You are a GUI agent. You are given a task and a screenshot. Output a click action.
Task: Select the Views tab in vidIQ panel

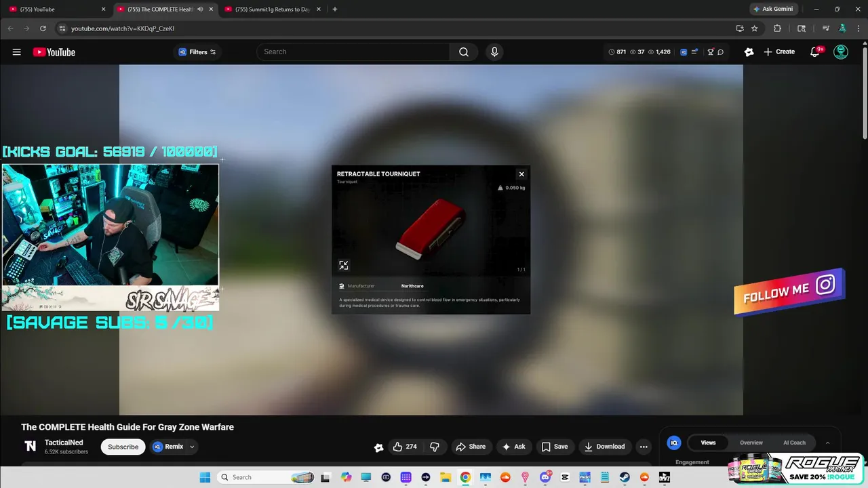pyautogui.click(x=708, y=443)
